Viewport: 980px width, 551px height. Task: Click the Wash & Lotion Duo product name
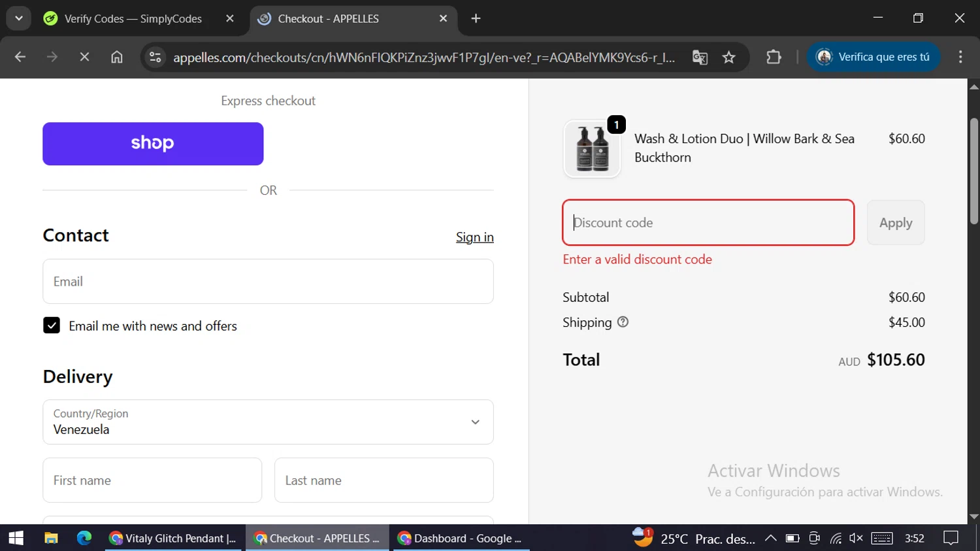[744, 148]
